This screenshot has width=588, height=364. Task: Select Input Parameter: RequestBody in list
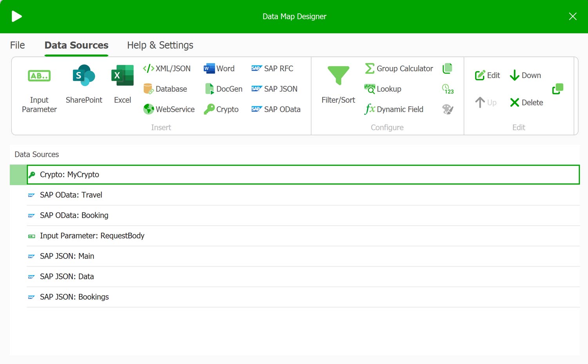(92, 236)
